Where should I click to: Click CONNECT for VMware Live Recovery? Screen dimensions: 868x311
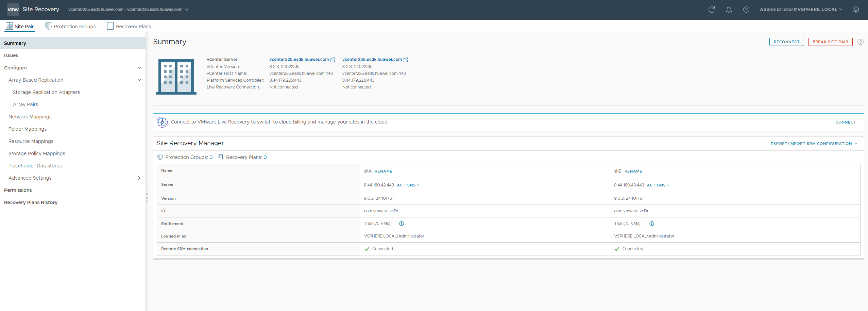846,122
